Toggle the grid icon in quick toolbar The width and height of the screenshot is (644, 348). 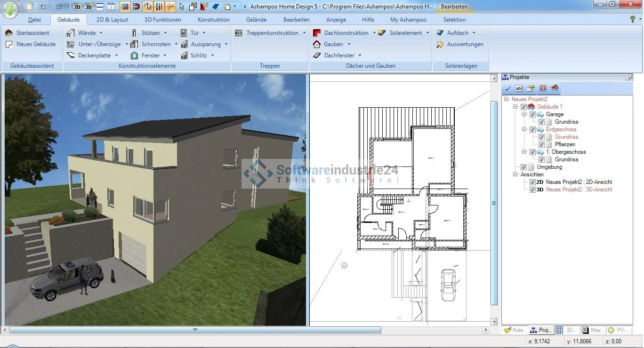125,7
